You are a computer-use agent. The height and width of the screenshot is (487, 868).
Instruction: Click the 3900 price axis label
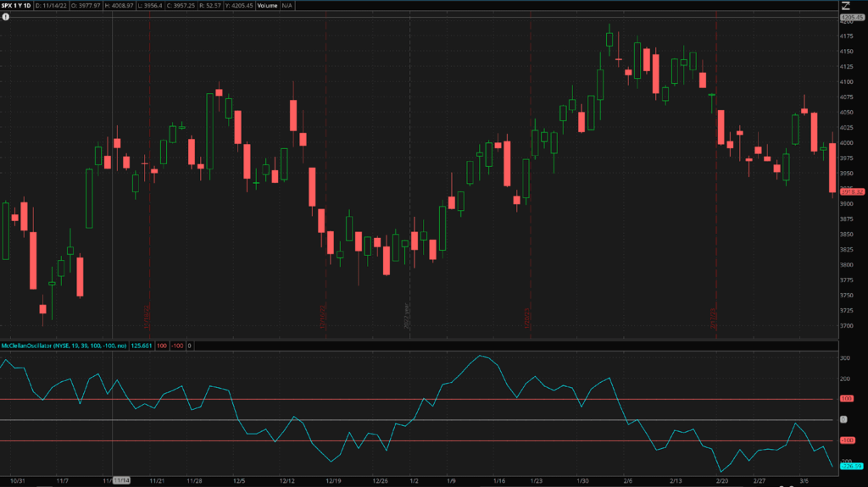tap(847, 203)
